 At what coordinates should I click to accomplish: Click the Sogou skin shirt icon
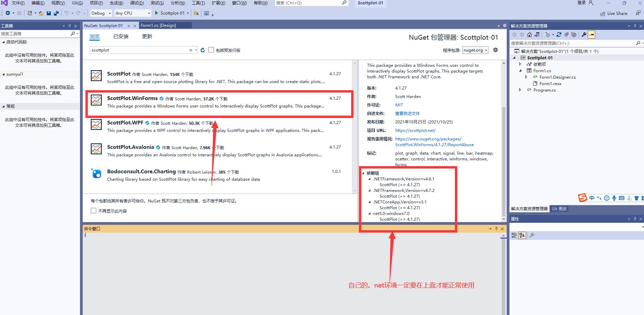click(x=636, y=198)
